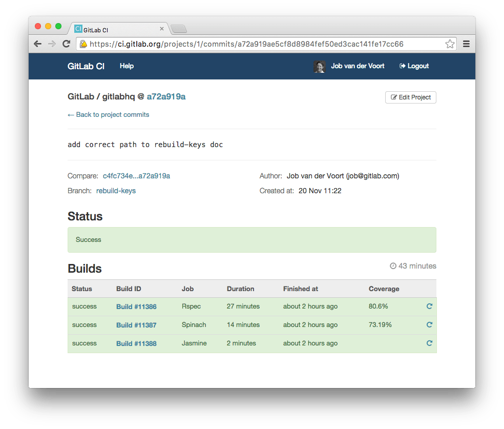
Task: Open the browser hamburger menu
Action: coord(466,44)
